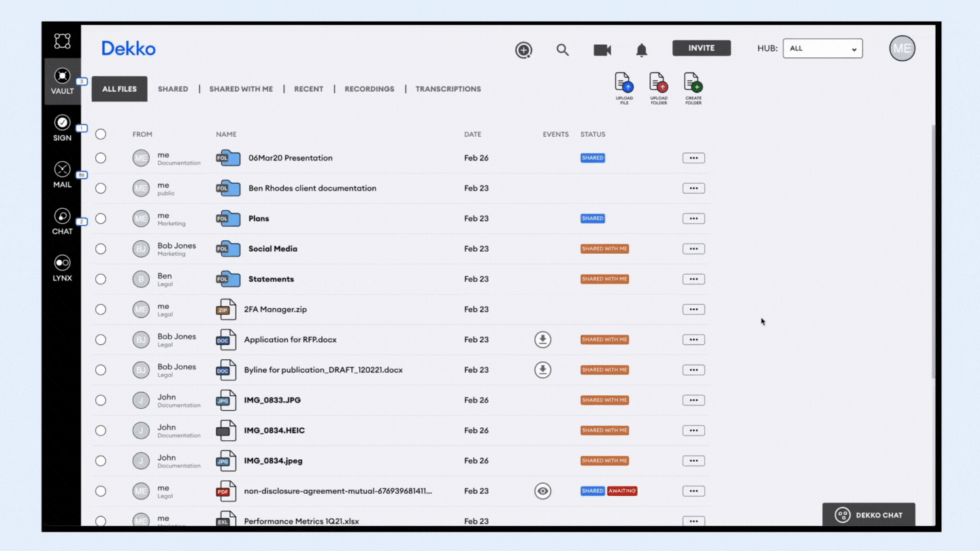980x551 pixels.
Task: Open Byline for publication_DRAFT_120221.docx
Action: tap(323, 370)
